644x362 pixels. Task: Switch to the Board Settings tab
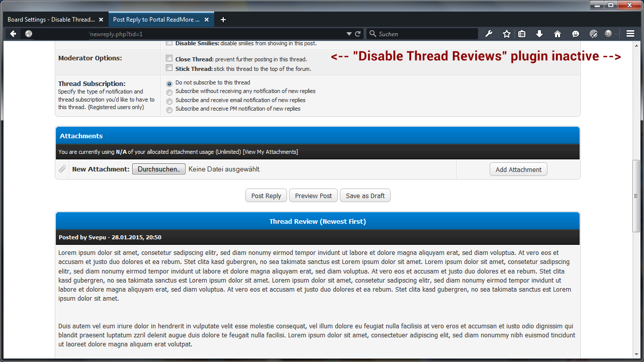51,20
